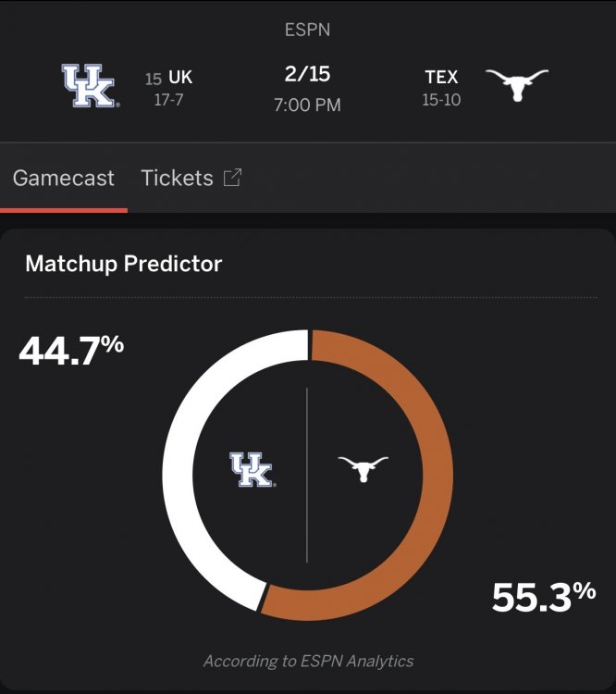Tap the Kentucky logo in the header
616x694 pixels.
[89, 86]
